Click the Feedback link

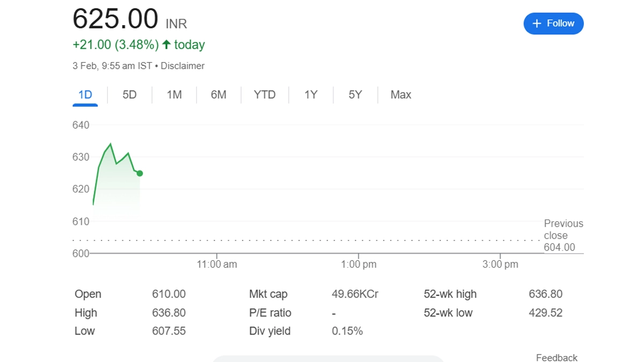click(x=557, y=358)
